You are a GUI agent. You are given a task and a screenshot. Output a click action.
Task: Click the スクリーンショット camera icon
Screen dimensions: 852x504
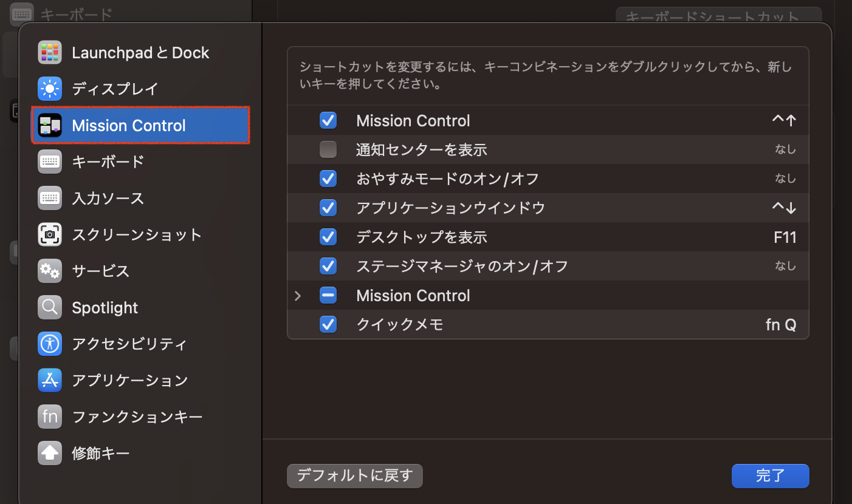(x=50, y=235)
